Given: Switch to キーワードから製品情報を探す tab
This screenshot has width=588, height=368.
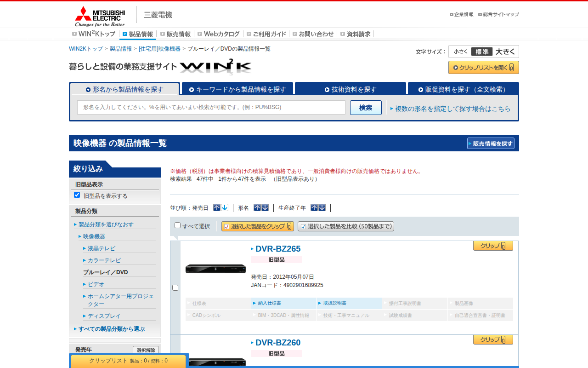Looking at the screenshot, I should [x=237, y=89].
